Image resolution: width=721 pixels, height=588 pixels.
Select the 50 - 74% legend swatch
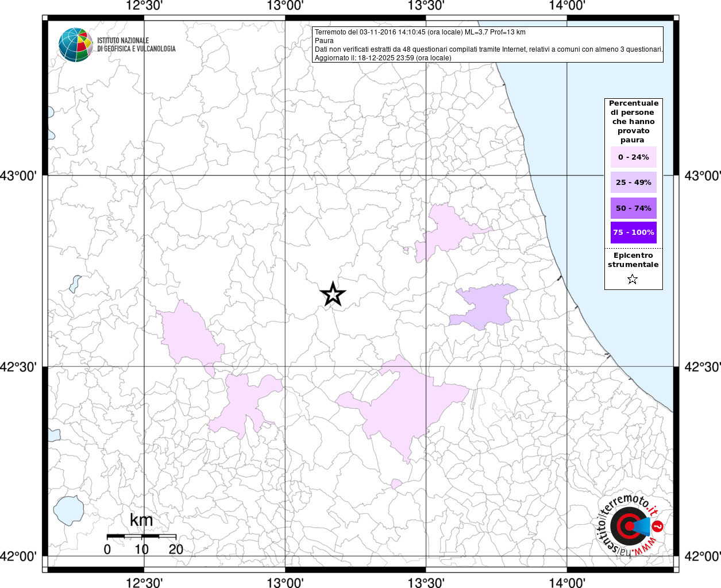633,208
